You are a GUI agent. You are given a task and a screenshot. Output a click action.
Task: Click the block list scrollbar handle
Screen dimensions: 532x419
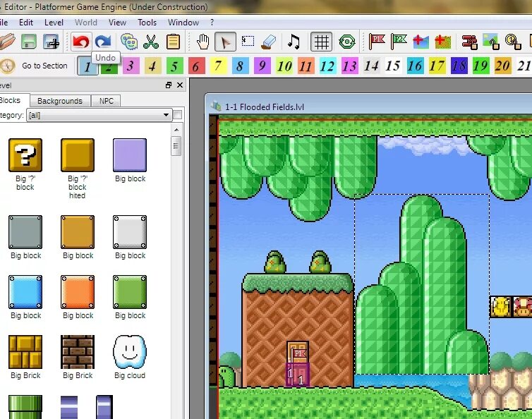pos(176,146)
